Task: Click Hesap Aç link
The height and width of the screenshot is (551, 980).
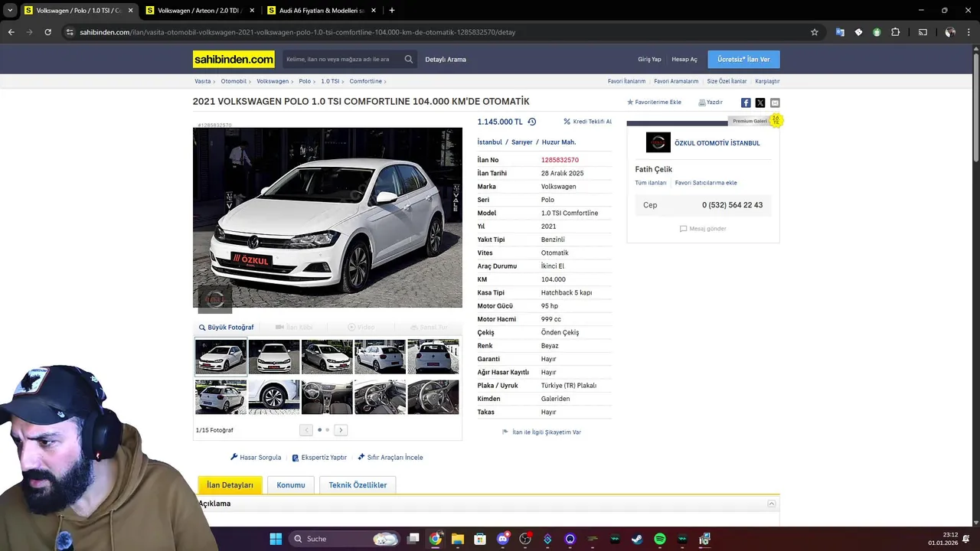Action: pos(684,59)
